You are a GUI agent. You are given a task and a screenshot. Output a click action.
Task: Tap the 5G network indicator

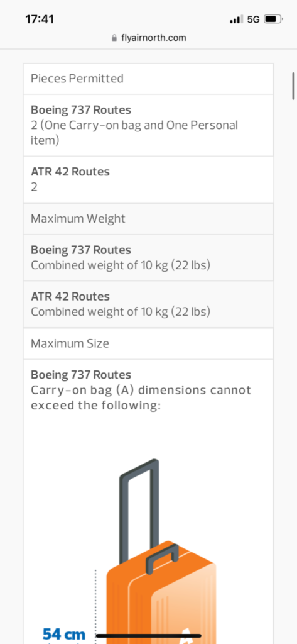[x=254, y=19]
